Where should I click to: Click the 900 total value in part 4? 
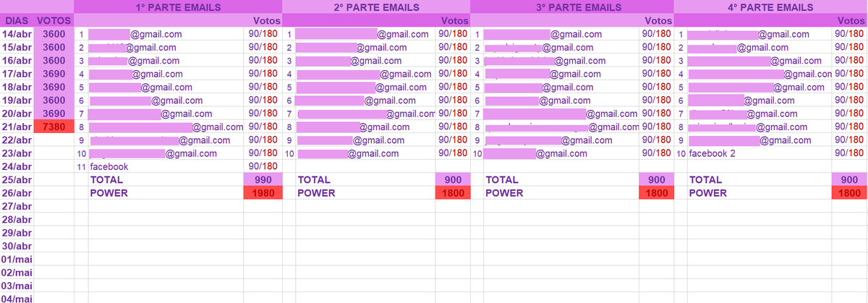pos(851,180)
